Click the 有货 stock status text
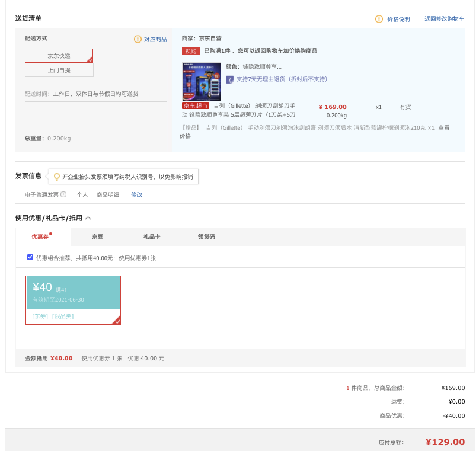This screenshot has width=476, height=451. pyautogui.click(x=405, y=107)
